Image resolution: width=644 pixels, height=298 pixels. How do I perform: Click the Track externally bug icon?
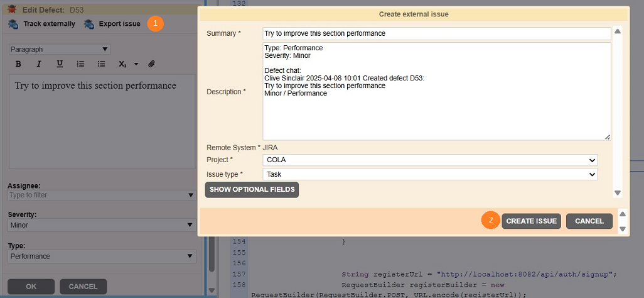(14, 24)
